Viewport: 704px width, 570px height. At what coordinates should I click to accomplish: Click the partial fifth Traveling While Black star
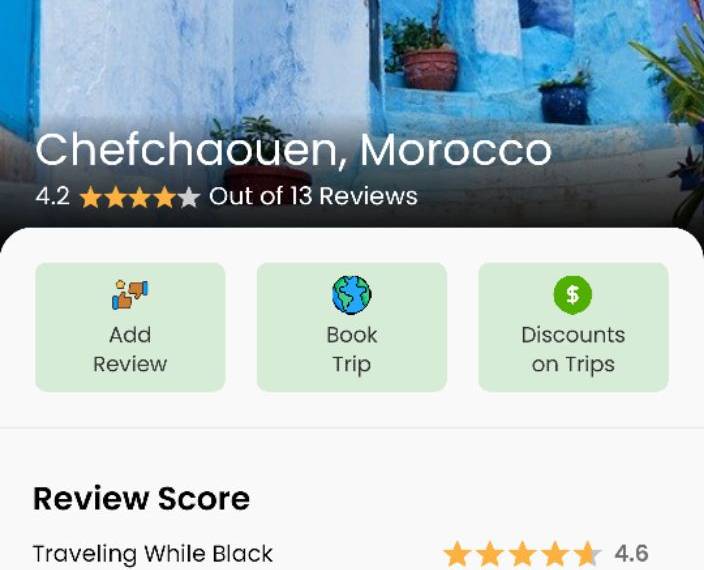588,554
